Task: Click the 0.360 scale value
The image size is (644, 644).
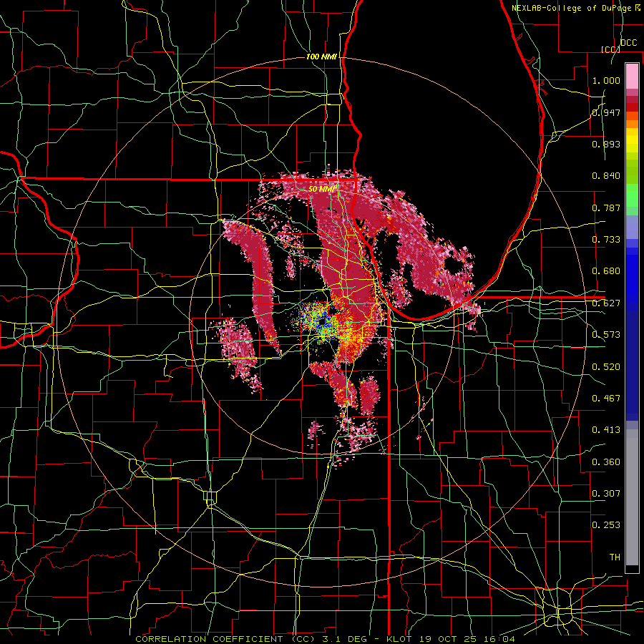Action: pos(606,462)
